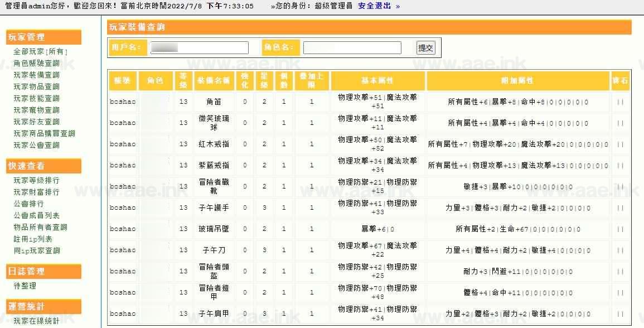The height and width of the screenshot is (328, 644).
Task: Click equipment name 冒險者頭盔
Action: click(214, 271)
